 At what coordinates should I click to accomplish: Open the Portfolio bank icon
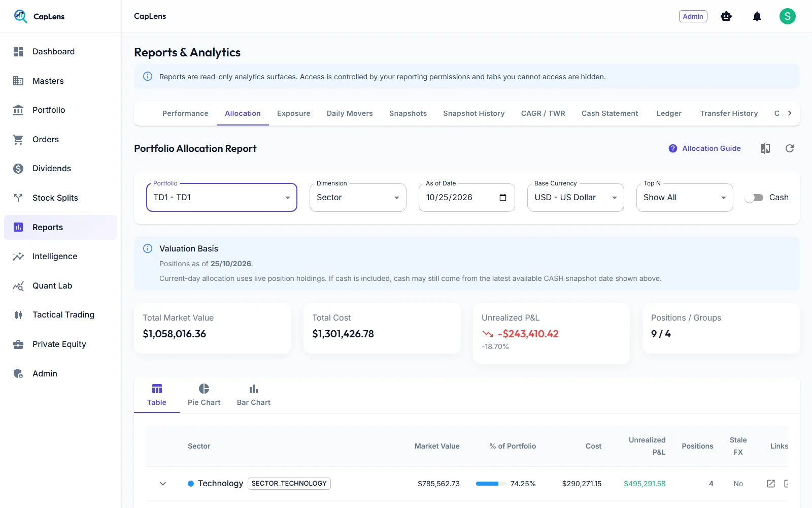pos(18,110)
